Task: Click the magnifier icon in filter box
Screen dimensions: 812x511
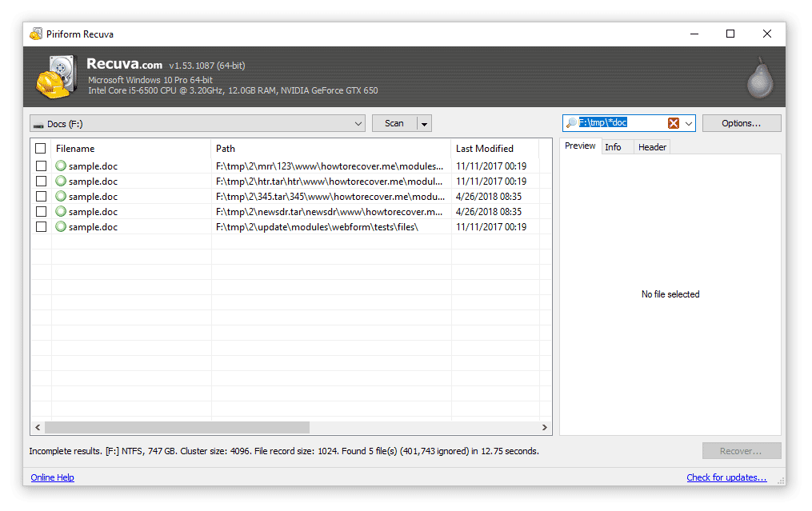Action: click(x=571, y=123)
